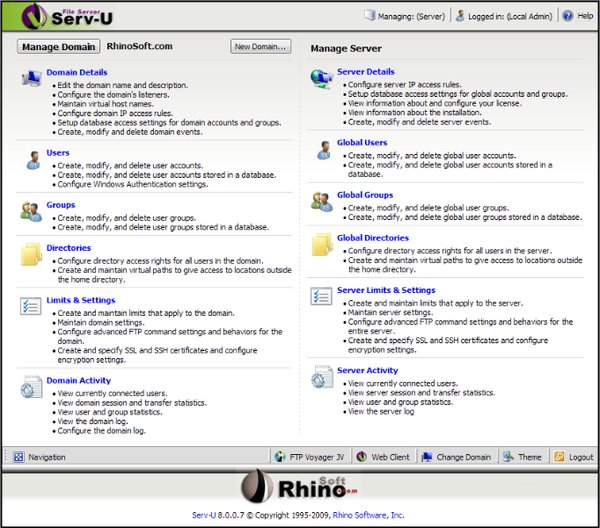Click 'Maintain virtual host names.' text
Screen dimensions: 600x528
click(105, 104)
